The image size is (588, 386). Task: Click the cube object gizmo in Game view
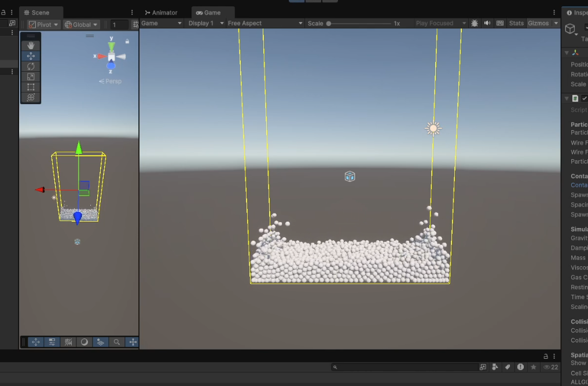[350, 177]
